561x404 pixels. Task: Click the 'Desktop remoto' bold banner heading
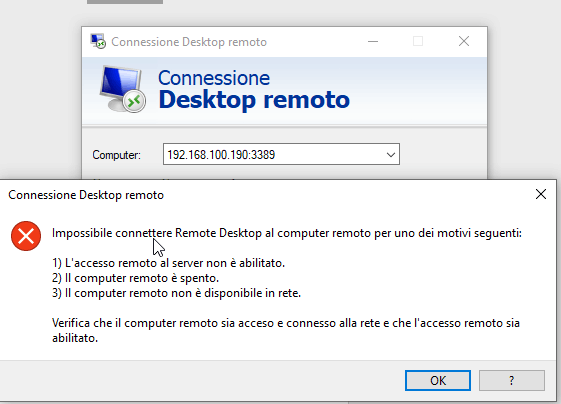pyautogui.click(x=254, y=99)
